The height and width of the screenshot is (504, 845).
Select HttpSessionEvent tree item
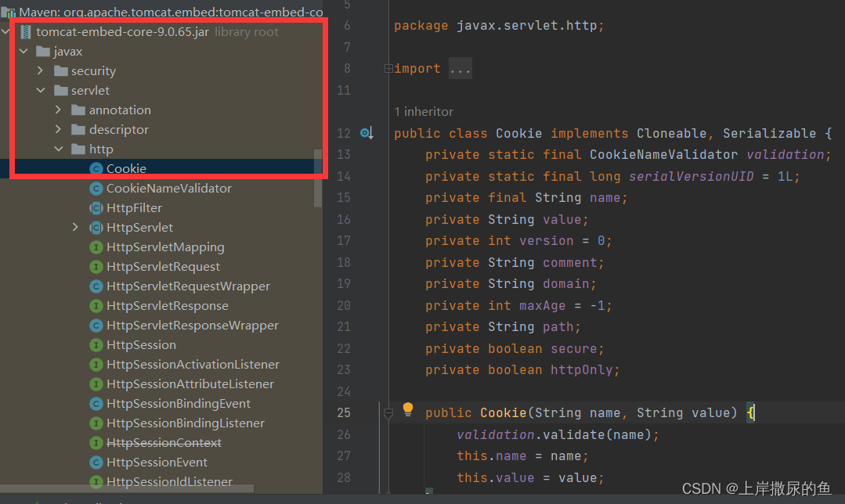(157, 462)
